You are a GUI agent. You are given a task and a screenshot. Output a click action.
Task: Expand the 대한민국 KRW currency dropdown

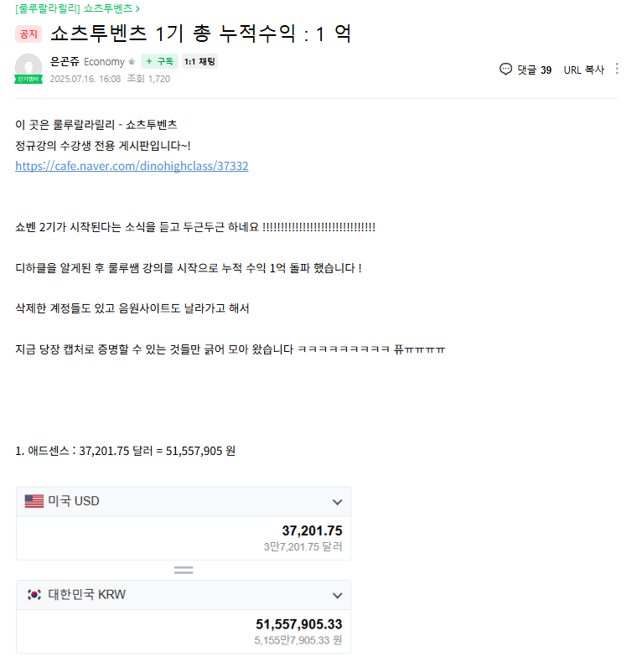tap(338, 595)
